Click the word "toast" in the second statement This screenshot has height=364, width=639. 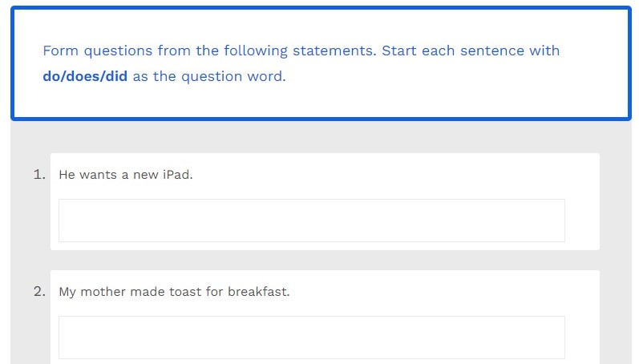(x=185, y=292)
